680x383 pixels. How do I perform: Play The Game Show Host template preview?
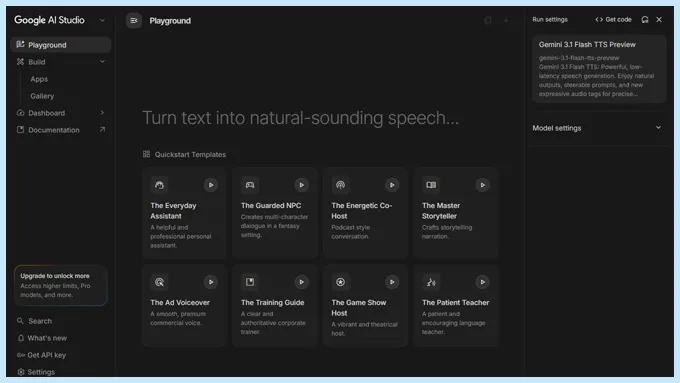point(392,282)
